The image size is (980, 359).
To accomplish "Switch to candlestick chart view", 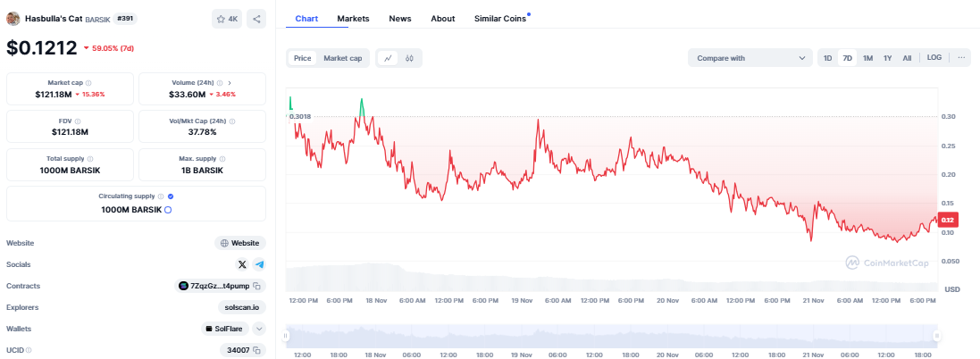I will (409, 58).
